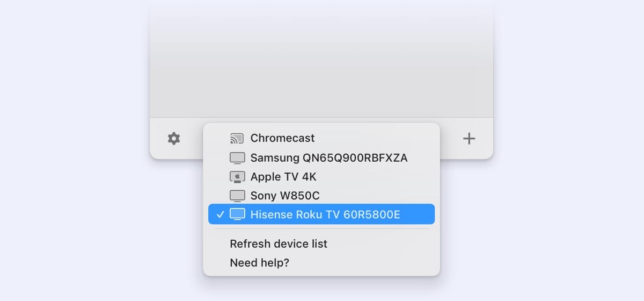Click the empty gray content area
Viewport: 644px width, 301px height.
(321, 59)
